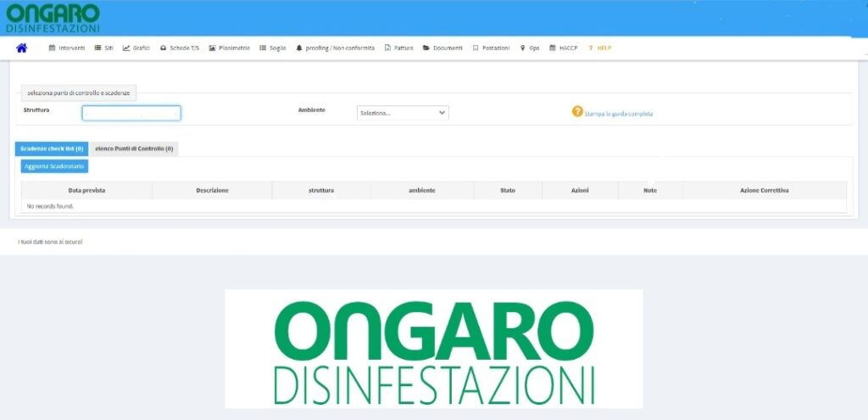Click the Ongaro Disinfestazioni header logo
This screenshot has width=868, height=420.
[53, 19]
